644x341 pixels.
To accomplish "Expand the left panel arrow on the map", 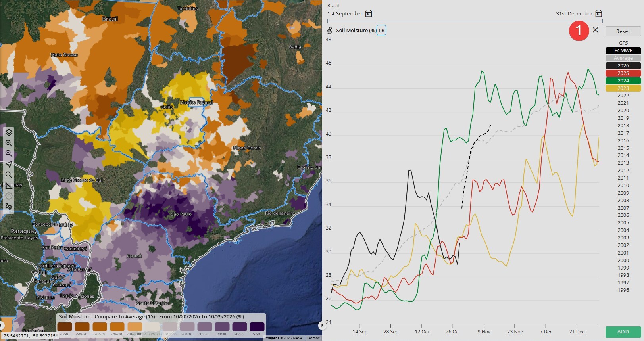I will [x=2, y=325].
